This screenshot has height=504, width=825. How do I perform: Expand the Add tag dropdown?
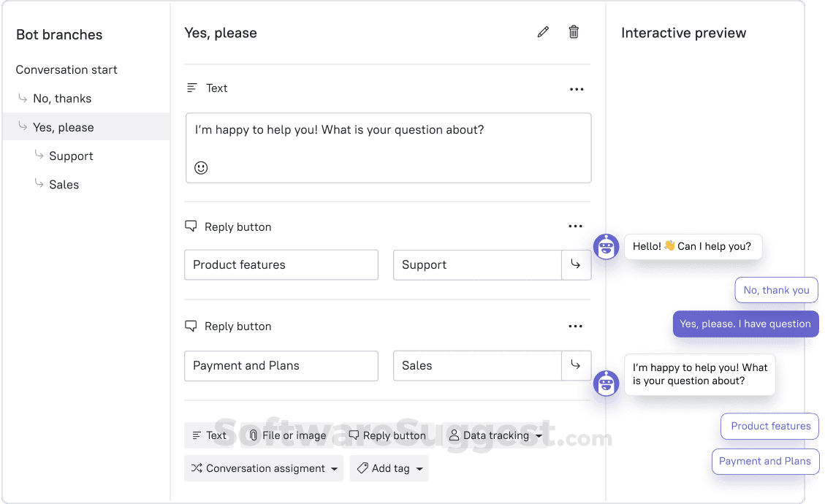[x=391, y=468]
